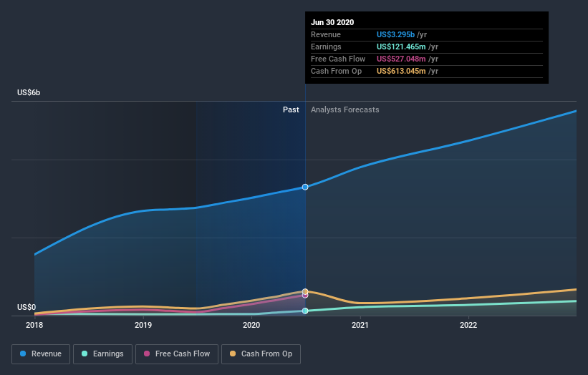Click the Cash From Op label in tooltip
Screen dimensions: 588x375
pyautogui.click(x=337, y=71)
